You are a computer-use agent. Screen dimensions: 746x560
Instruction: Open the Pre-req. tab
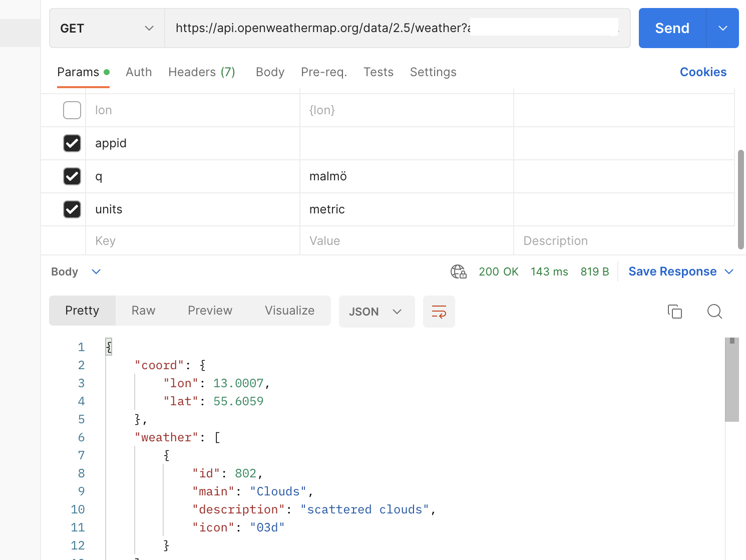coord(324,72)
